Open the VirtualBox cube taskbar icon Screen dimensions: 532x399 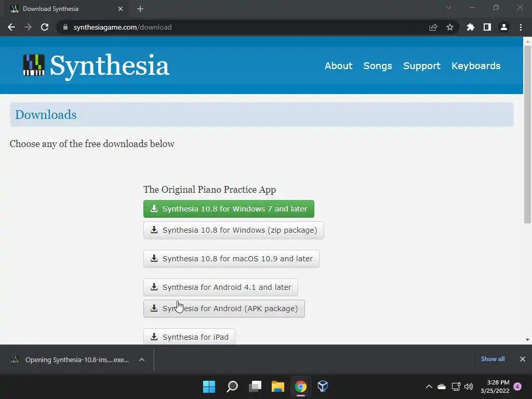click(323, 387)
